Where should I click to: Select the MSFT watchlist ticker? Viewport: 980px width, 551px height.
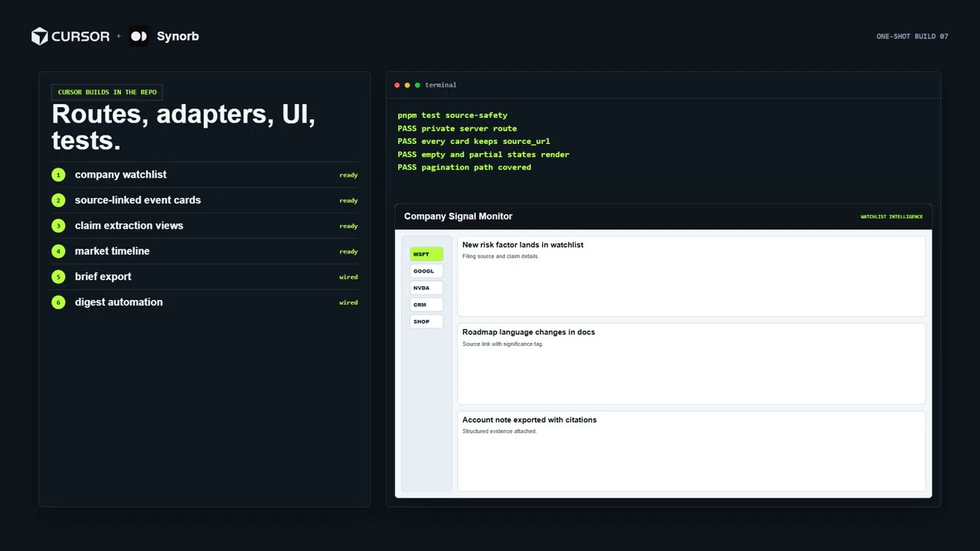426,254
